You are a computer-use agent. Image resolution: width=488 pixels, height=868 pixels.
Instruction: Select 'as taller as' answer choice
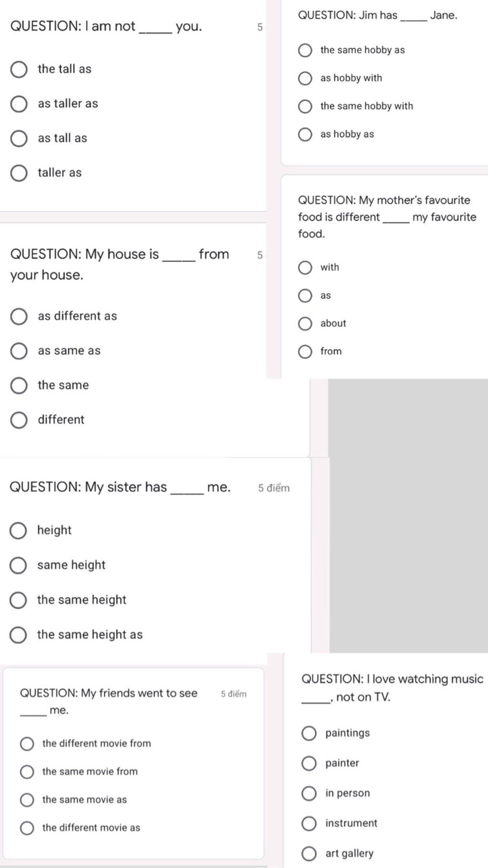19,104
